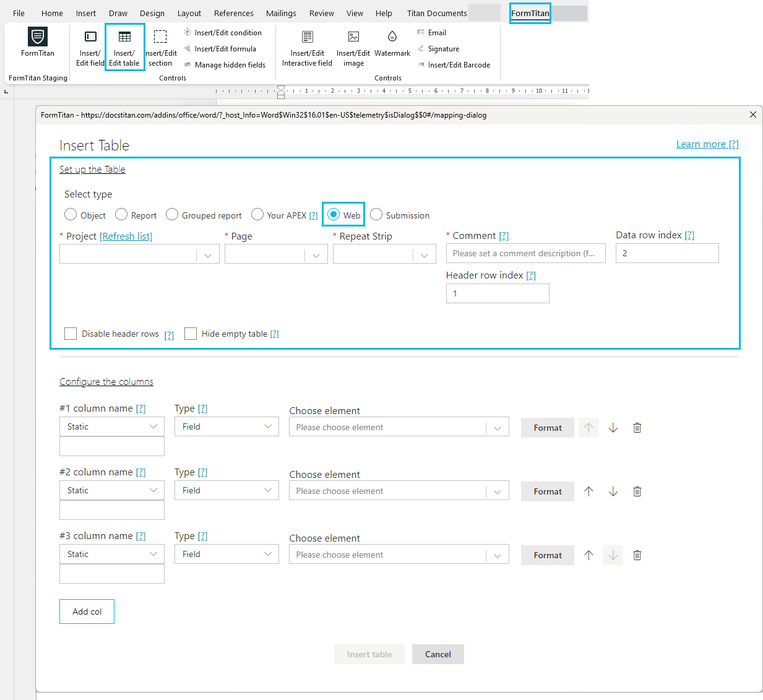This screenshot has height=700, width=763.
Task: Click the Refresh list link
Action: point(126,236)
